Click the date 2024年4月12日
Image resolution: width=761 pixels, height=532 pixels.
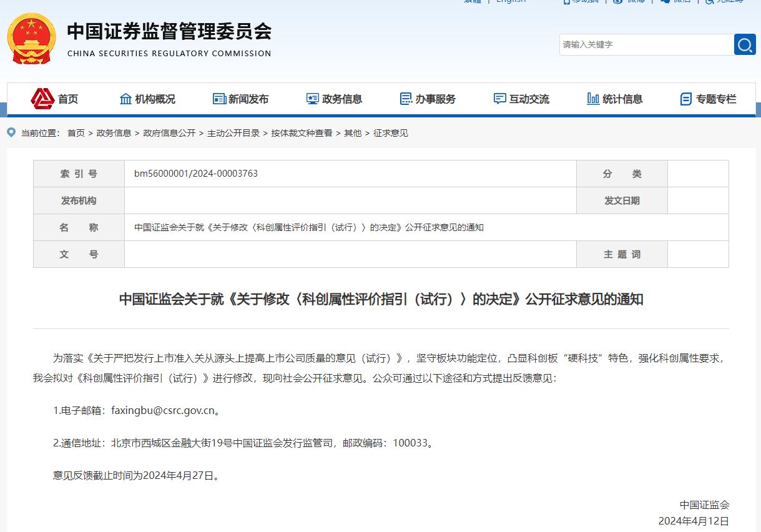tap(694, 521)
